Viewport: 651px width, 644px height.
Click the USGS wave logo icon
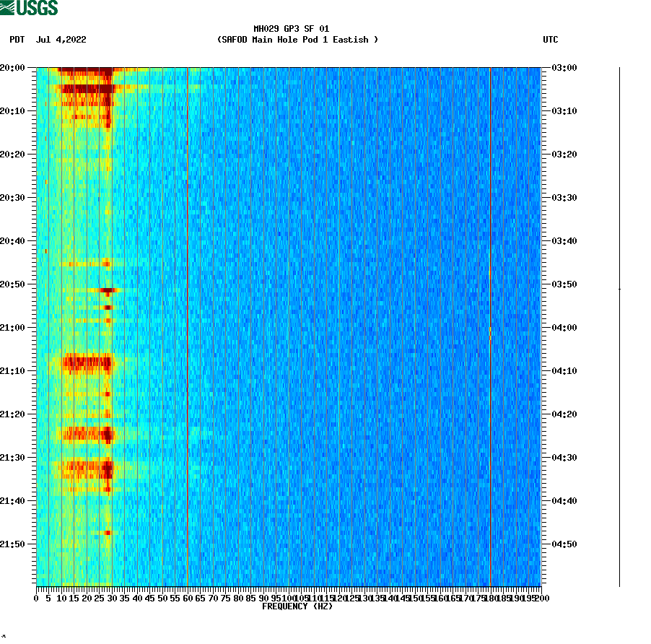pyautogui.click(x=8, y=6)
